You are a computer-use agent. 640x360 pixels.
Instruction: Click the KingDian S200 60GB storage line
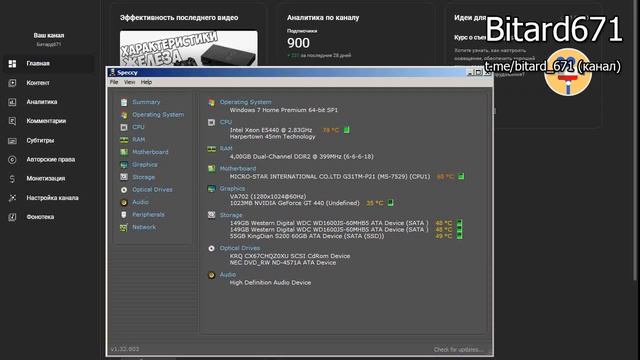(x=307, y=236)
